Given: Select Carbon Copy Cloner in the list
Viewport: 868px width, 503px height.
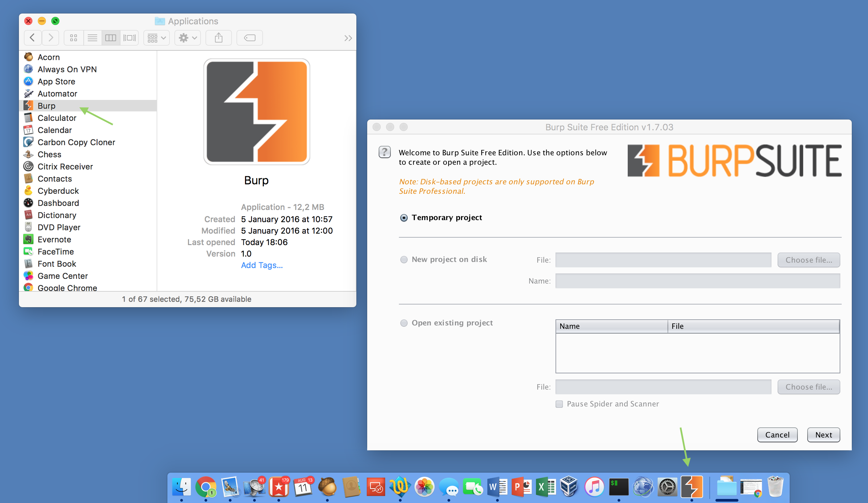Looking at the screenshot, I should click(x=88, y=142).
